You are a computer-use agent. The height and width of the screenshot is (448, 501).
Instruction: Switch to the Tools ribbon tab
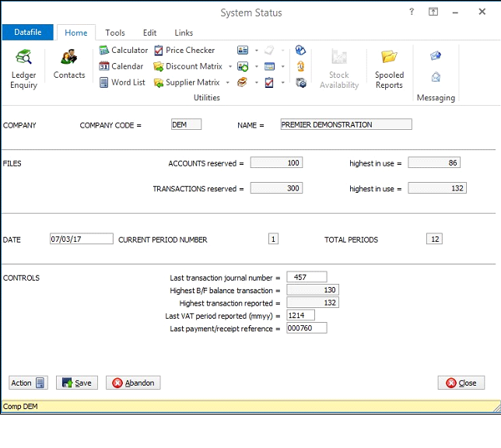pos(115,33)
